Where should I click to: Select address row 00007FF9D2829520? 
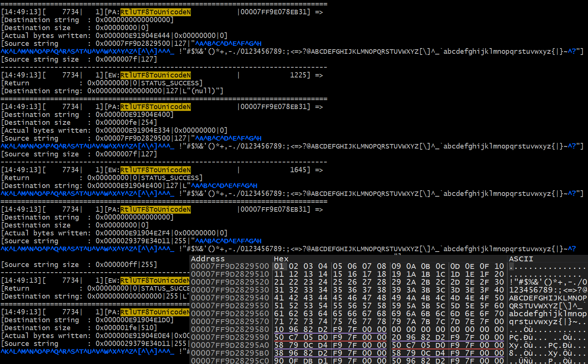coord(230,282)
